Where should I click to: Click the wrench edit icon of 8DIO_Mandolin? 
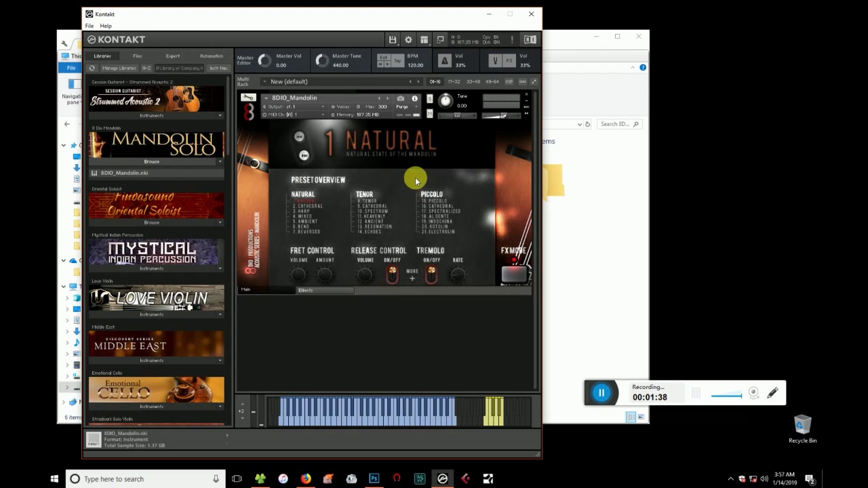(249, 98)
